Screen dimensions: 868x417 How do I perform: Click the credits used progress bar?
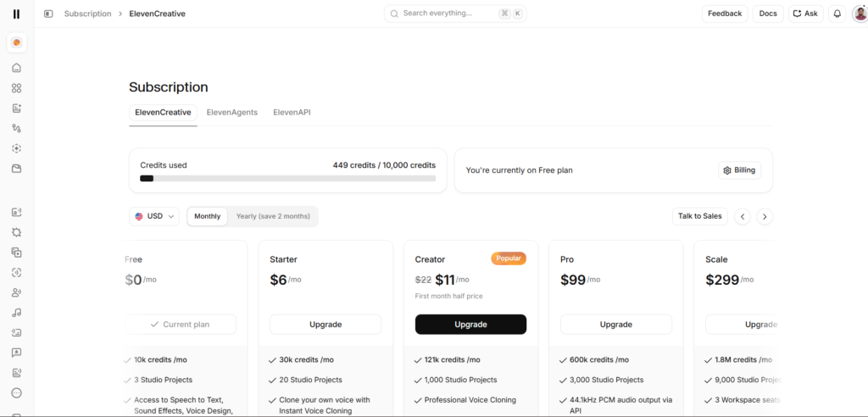click(288, 178)
